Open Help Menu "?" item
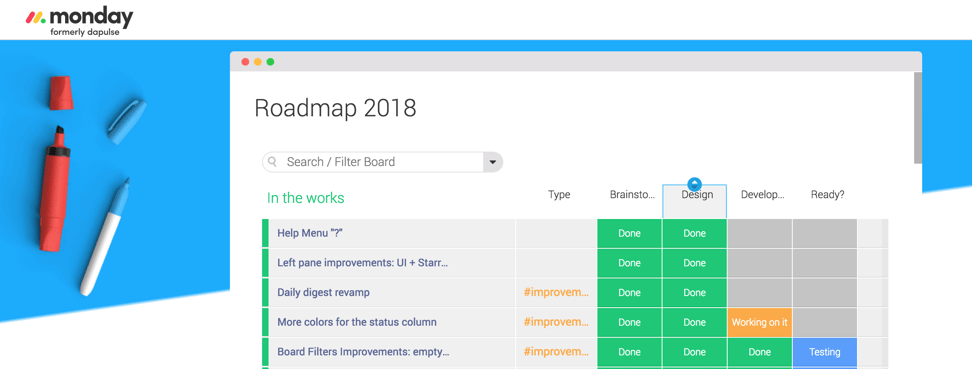972x369 pixels. [x=310, y=233]
